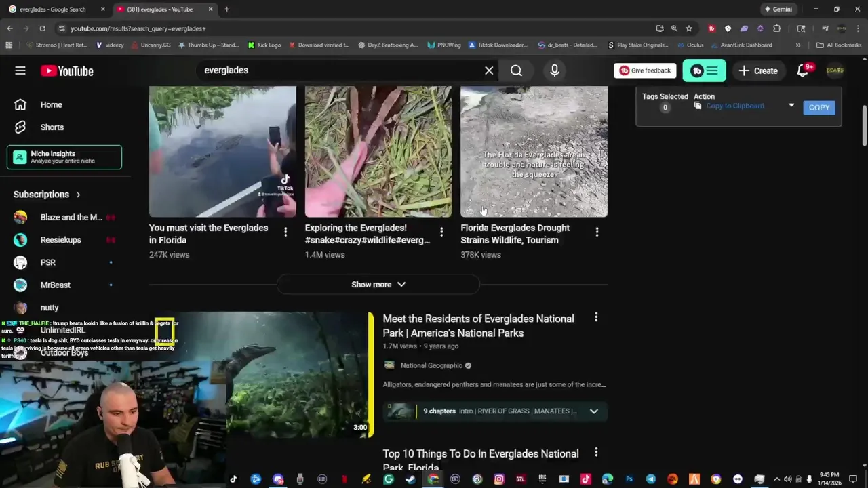The height and width of the screenshot is (488, 868).
Task: Expand the 9 chapters dropdown
Action: 594,411
